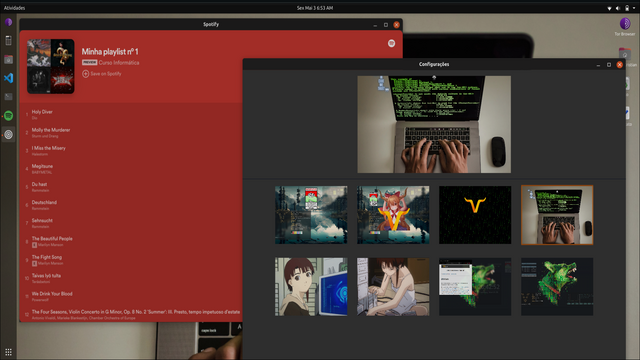The width and height of the screenshot is (640, 360).
Task: Open Tor Browser from the dock
Action: tap(8, 22)
